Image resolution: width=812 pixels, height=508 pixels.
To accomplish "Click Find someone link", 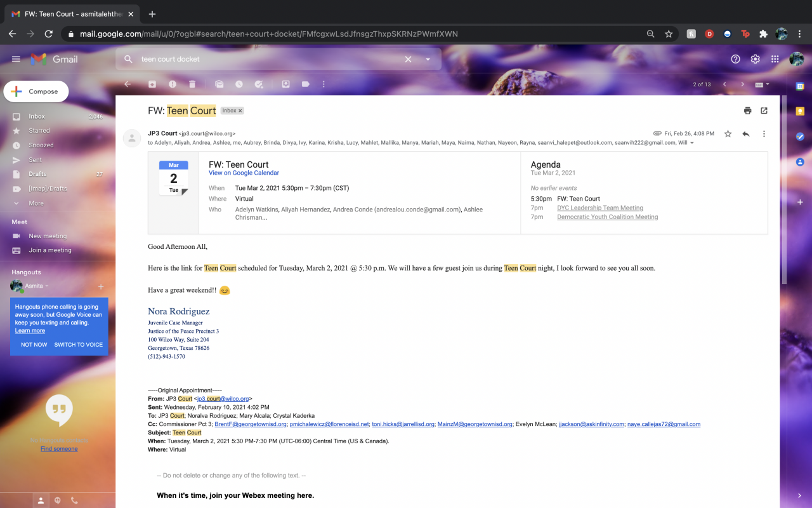I will (59, 449).
